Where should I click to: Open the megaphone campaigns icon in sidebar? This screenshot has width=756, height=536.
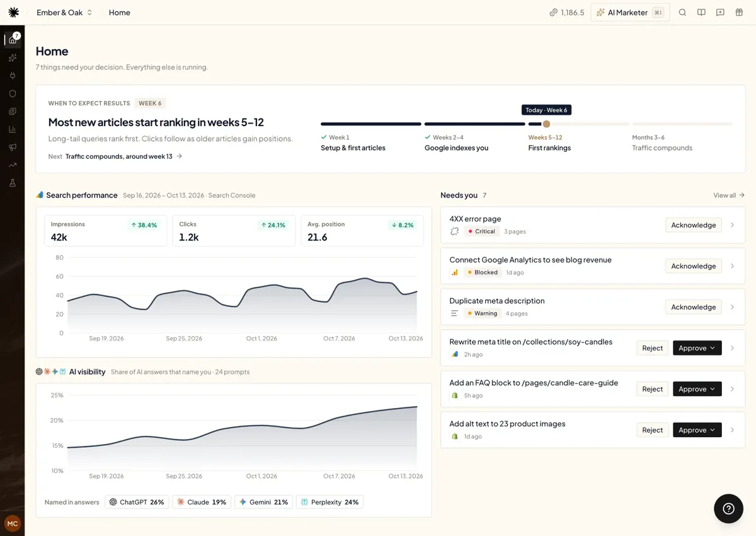(x=13, y=147)
